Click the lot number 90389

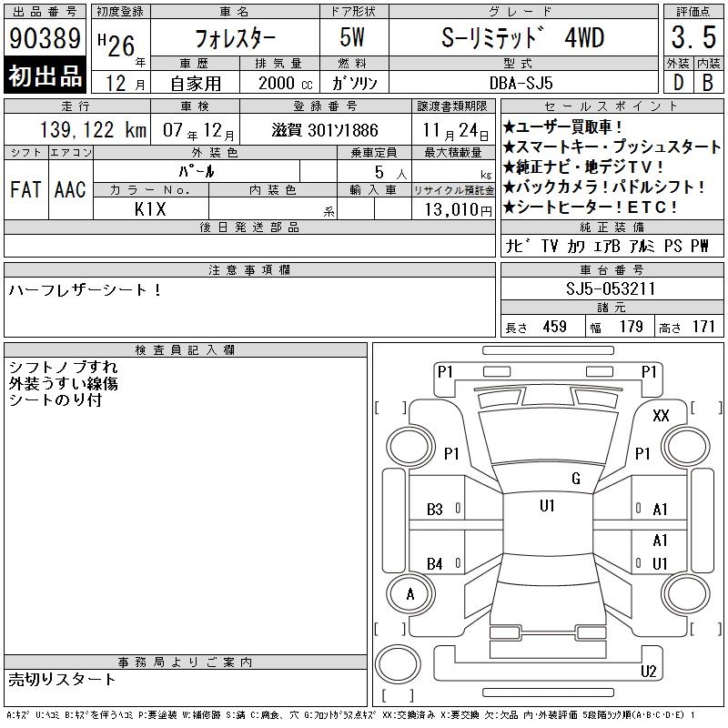pyautogui.click(x=45, y=37)
